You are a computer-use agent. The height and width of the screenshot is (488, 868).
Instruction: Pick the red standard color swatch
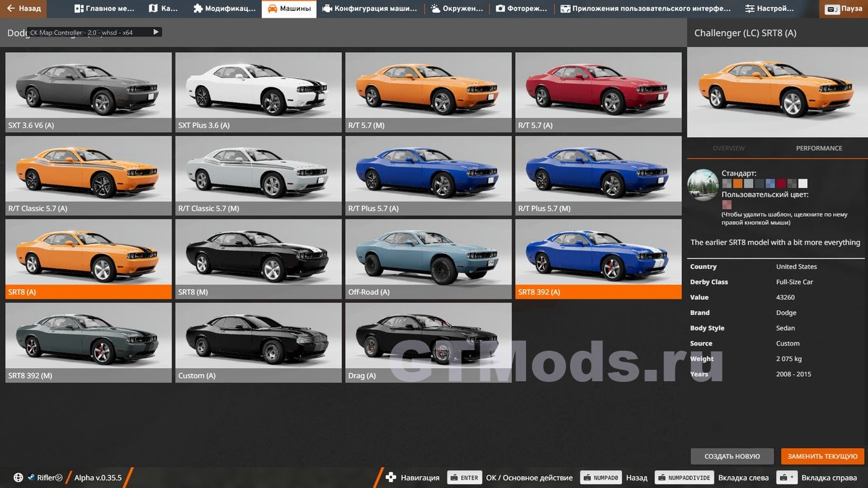pyautogui.click(x=781, y=184)
